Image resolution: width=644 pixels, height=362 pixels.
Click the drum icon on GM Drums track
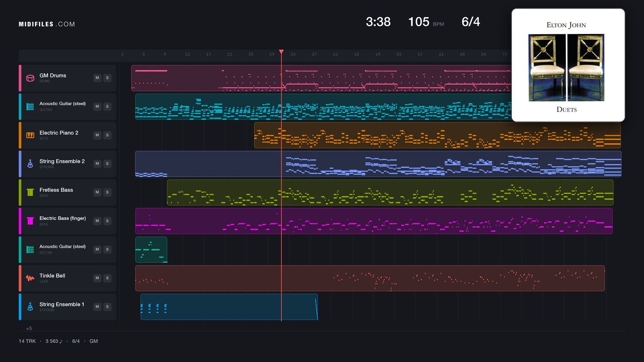30,78
